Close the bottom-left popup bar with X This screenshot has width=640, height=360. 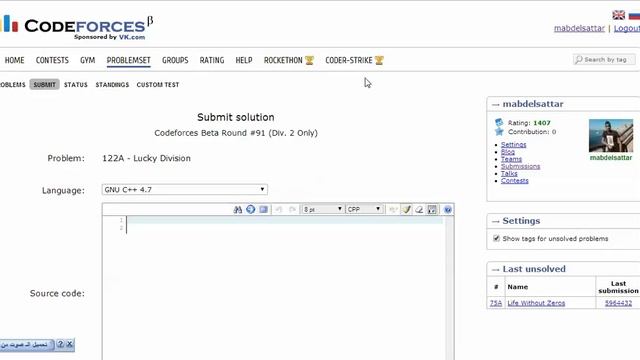(x=70, y=344)
